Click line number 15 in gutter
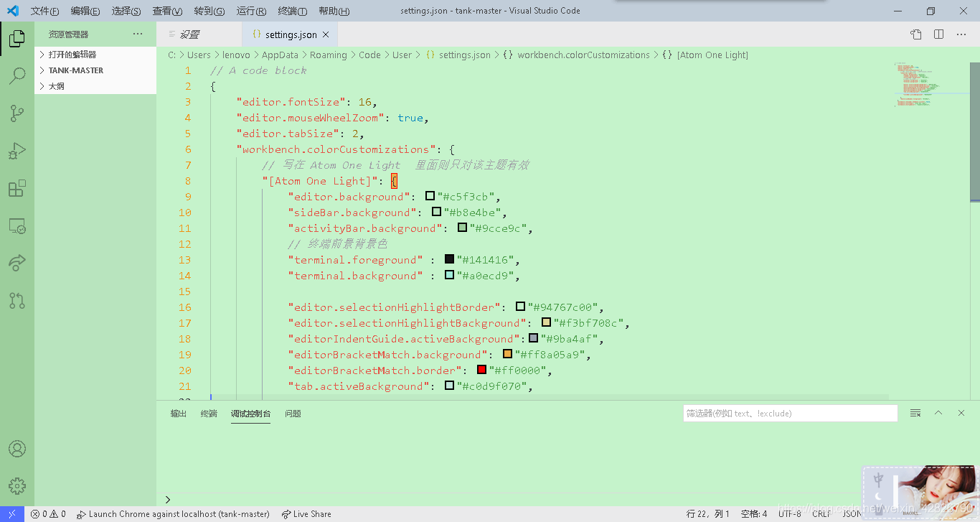The height and width of the screenshot is (522, 980). click(x=185, y=291)
